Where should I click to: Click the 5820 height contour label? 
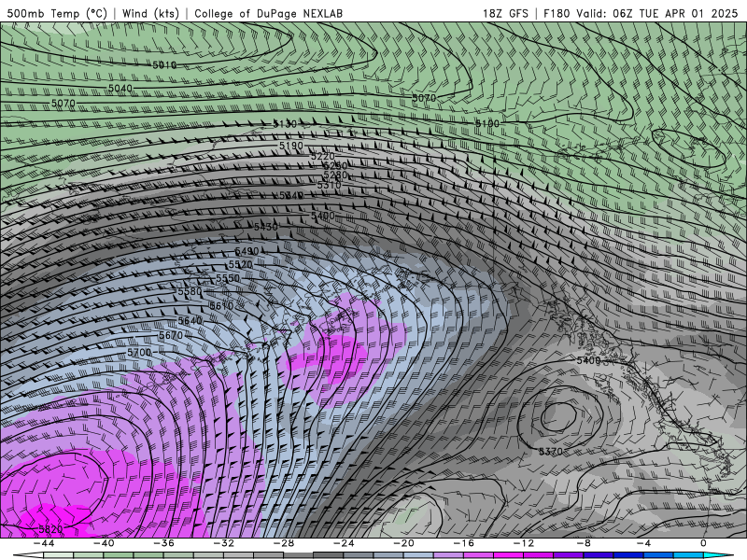pyautogui.click(x=50, y=529)
